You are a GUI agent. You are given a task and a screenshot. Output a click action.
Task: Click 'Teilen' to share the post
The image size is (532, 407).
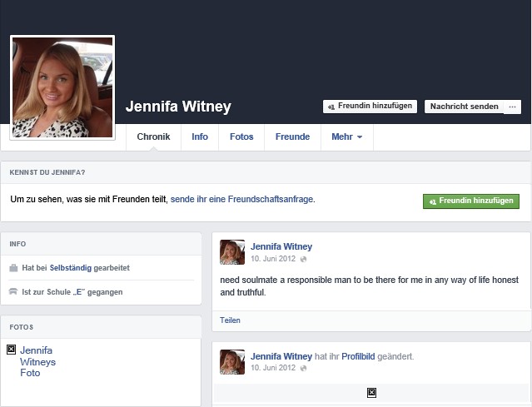pyautogui.click(x=230, y=320)
